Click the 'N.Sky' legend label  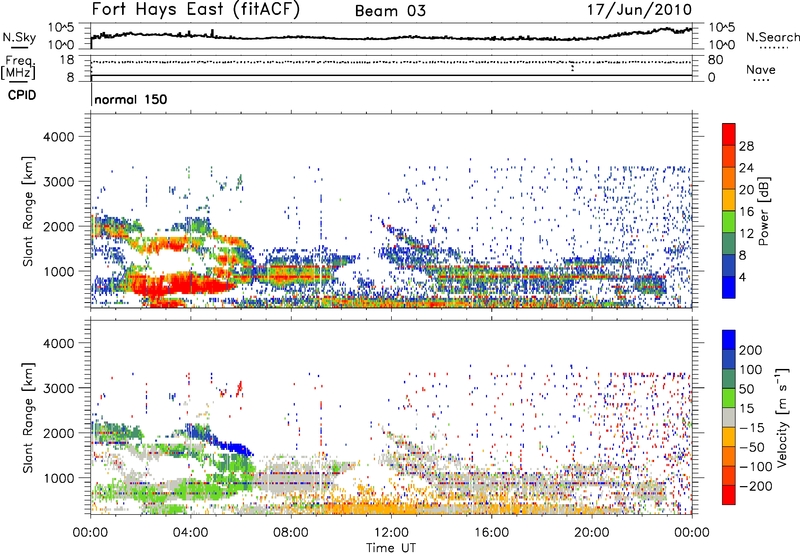tap(19, 37)
